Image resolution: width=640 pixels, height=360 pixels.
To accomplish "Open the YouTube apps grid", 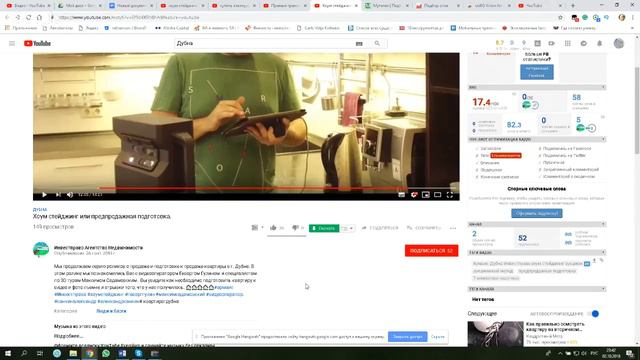I will tap(568, 43).
